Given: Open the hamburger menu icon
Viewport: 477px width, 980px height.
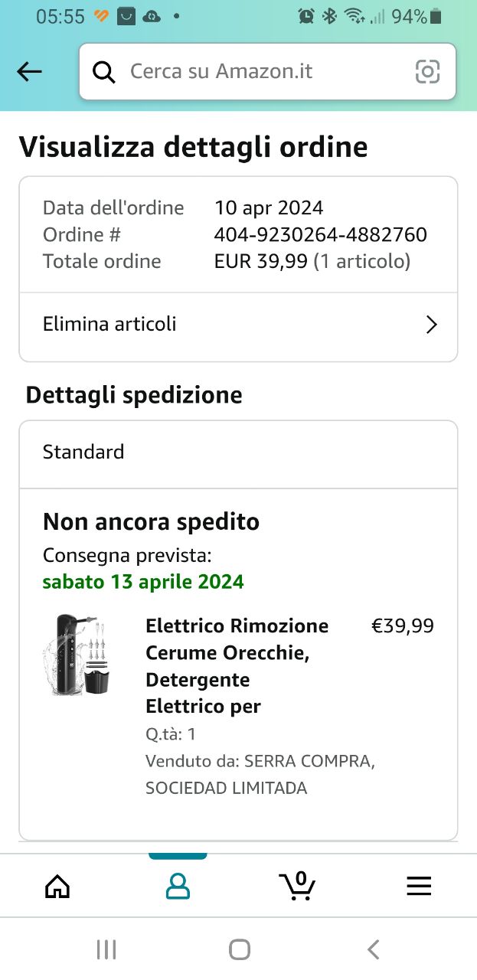Looking at the screenshot, I should 419,886.
